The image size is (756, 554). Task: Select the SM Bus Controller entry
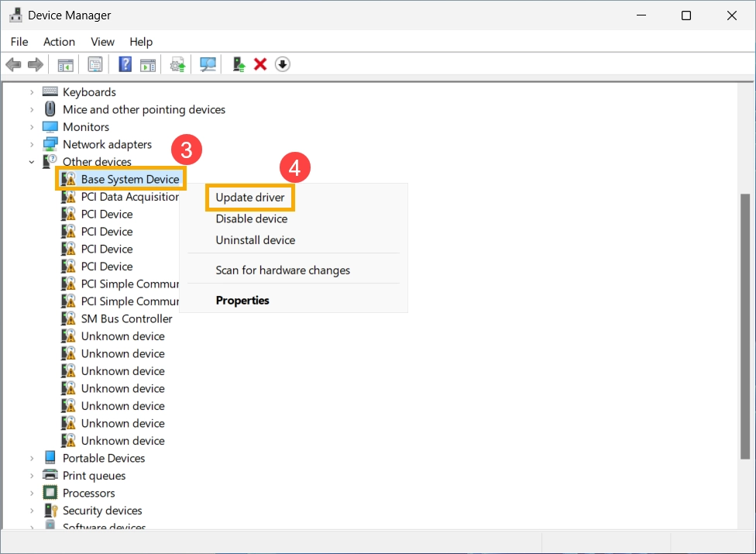[127, 318]
